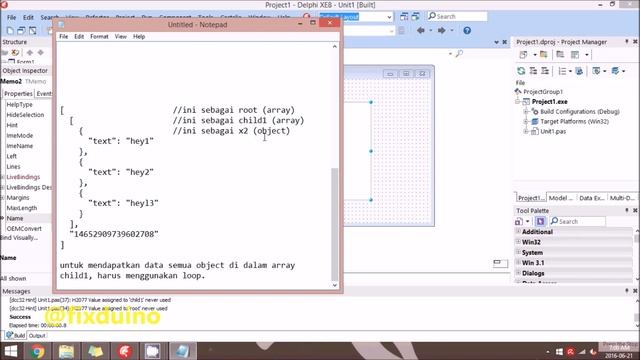Switch to the Properties tab in Object Inspector
This screenshot has width=640, height=360.
[18, 93]
